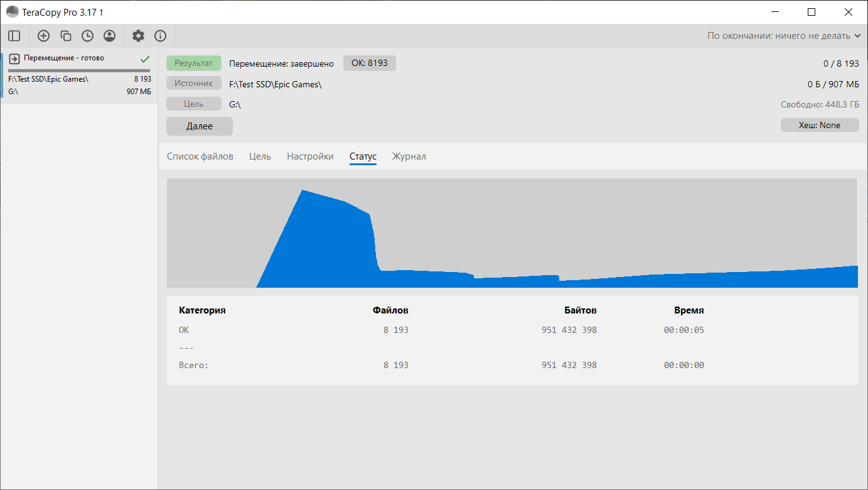868x490 pixels.
Task: Open the 'По окончании: ничего не делать' dropdown
Action: coord(784,36)
